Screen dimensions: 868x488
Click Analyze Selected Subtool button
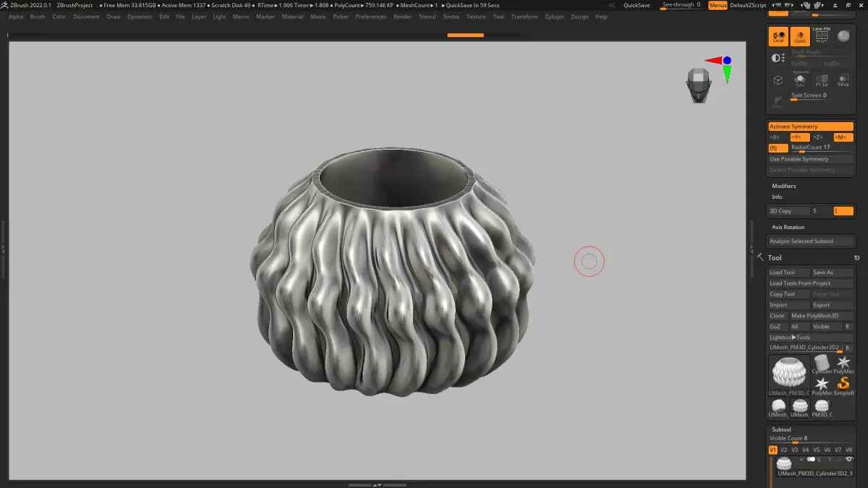(811, 241)
